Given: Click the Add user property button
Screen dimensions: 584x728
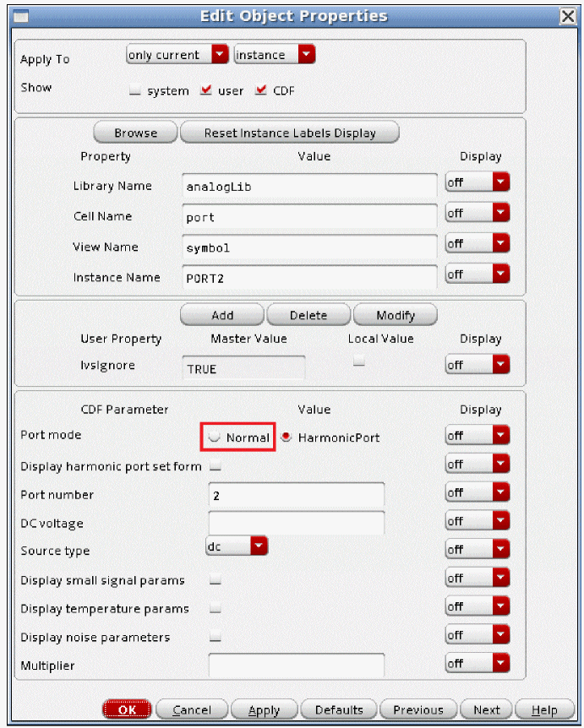Looking at the screenshot, I should click(x=222, y=315).
